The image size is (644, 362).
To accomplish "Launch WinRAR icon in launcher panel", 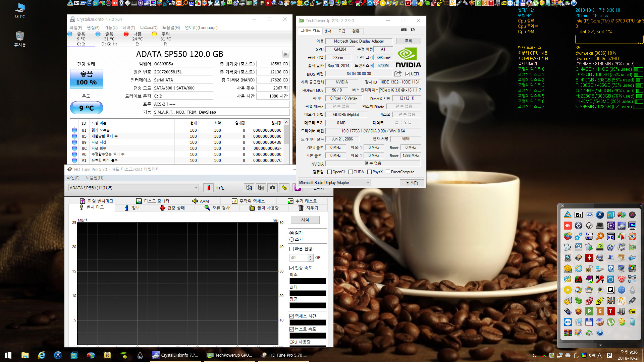I will point(568,333).
